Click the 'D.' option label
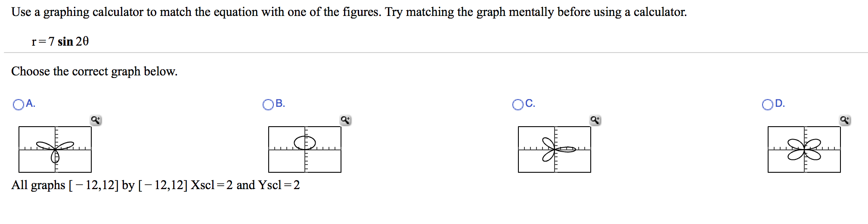Image resolution: width=868 pixels, height=224 pixels. (x=780, y=103)
